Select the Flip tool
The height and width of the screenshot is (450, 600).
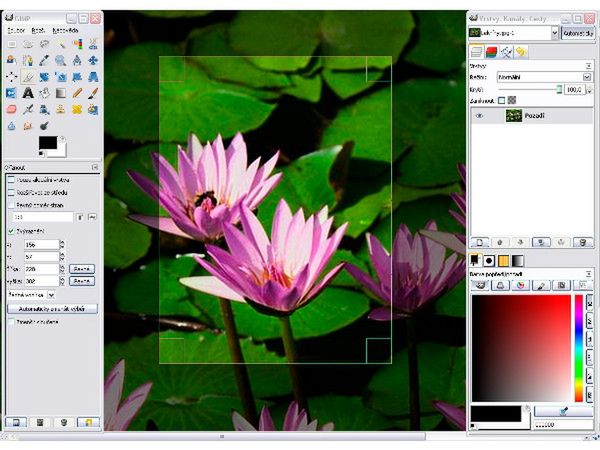[11, 93]
